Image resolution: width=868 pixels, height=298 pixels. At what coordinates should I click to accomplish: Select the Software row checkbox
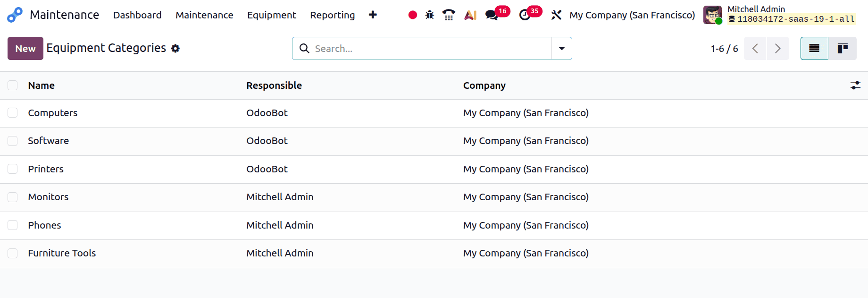(13, 141)
